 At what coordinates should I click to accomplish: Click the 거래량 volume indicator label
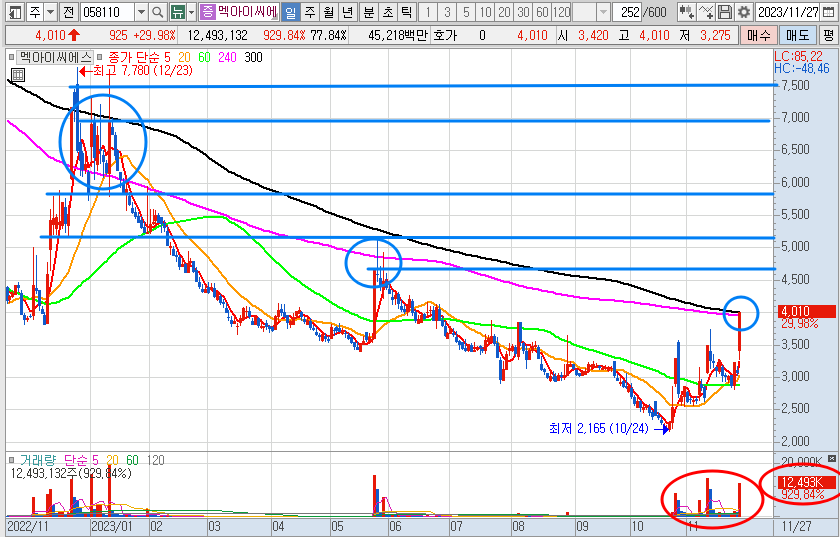click(x=38, y=460)
